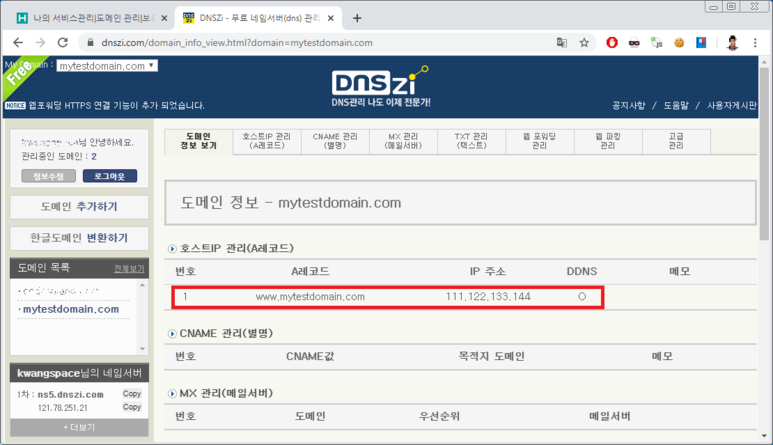Open the 사용자게시판 link
This screenshot has width=773, height=445.
coord(731,105)
